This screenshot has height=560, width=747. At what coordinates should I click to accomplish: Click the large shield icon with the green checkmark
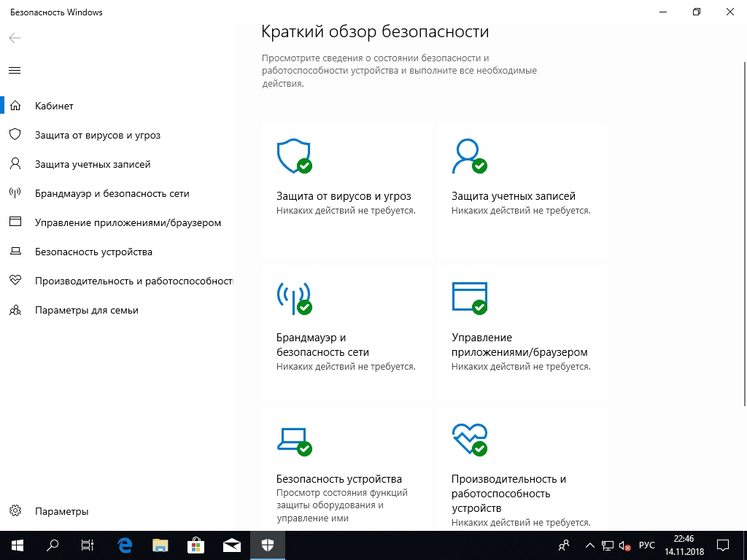[x=295, y=156]
